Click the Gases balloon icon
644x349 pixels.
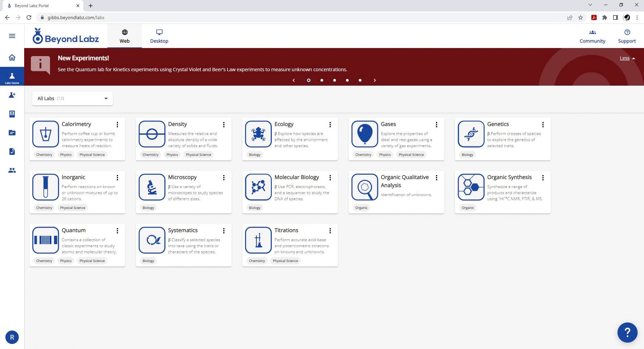point(364,134)
